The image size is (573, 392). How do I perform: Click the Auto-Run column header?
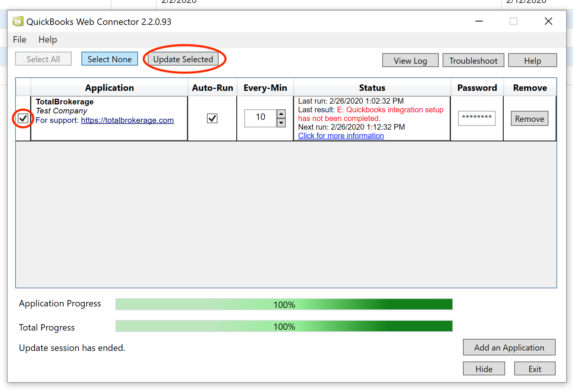213,88
